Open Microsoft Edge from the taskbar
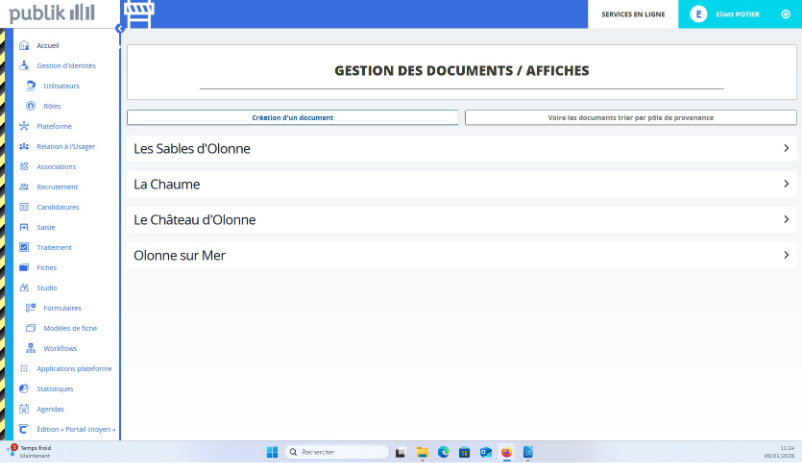This screenshot has height=463, width=802. pyautogui.click(x=443, y=452)
